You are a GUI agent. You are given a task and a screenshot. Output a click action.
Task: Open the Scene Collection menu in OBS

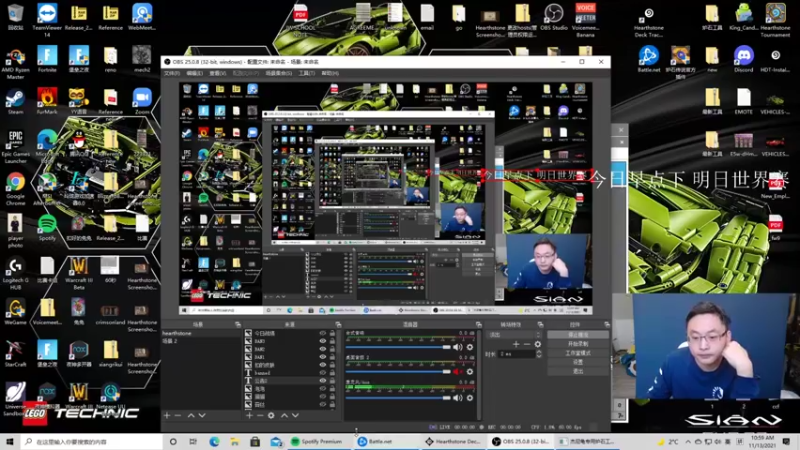[278, 73]
